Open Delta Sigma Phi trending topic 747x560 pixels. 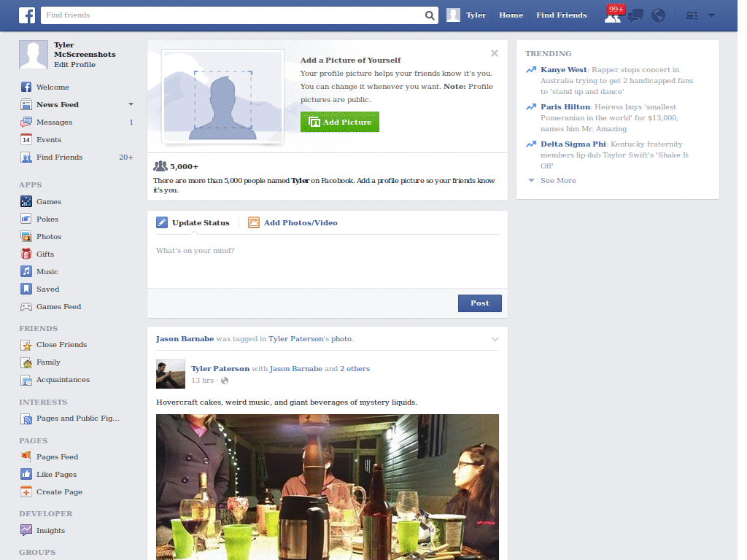coord(573,144)
